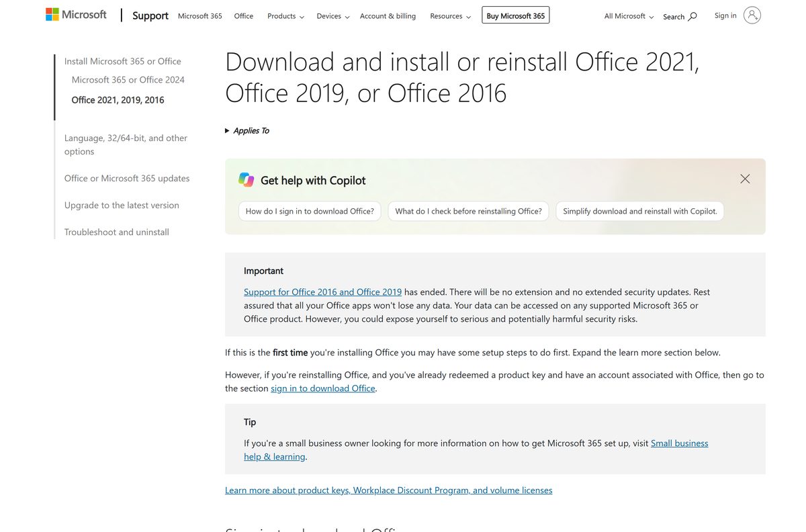Open the Office nav item
Screen dimensions: 806x532
pyautogui.click(x=244, y=16)
